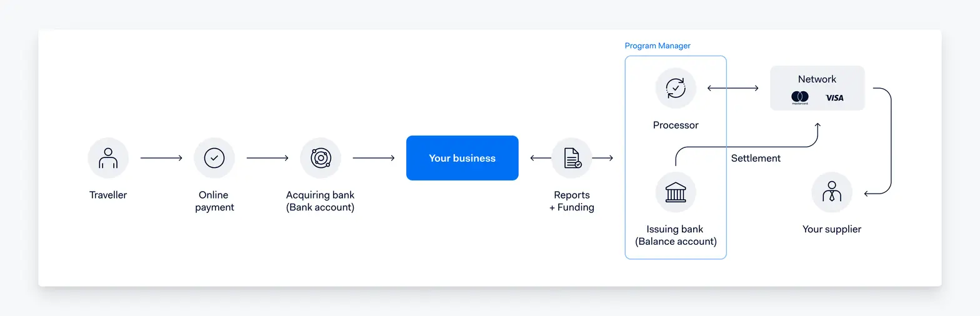Click the Network heading in the card
980x316 pixels.
(817, 79)
